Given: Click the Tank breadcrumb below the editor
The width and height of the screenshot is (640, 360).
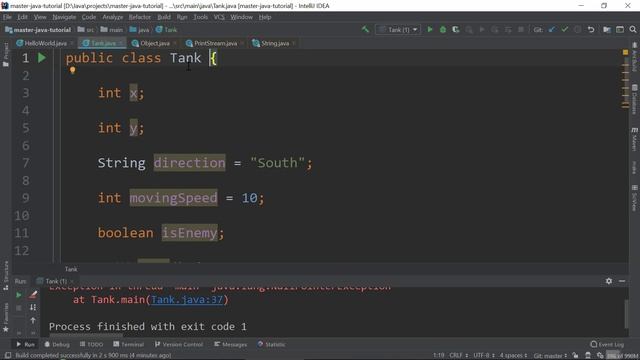Looking at the screenshot, I should pos(71,269).
